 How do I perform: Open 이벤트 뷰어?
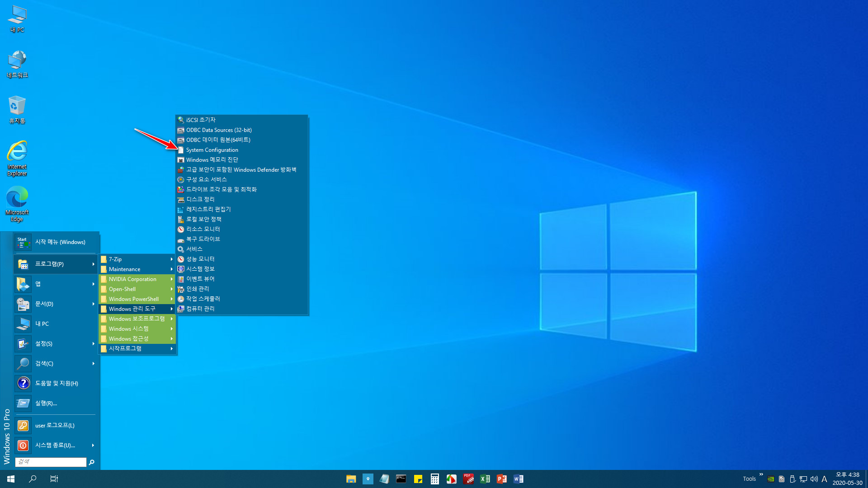pyautogui.click(x=242, y=279)
